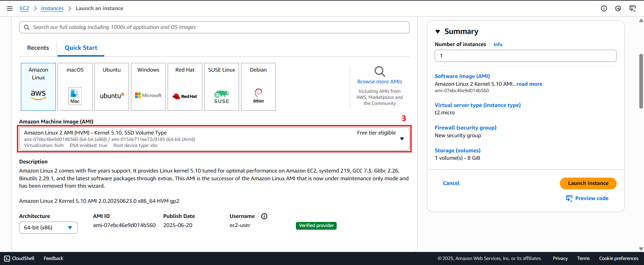The height and width of the screenshot is (265, 644).
Task: Click the Preview code link
Action: (x=592, y=198)
